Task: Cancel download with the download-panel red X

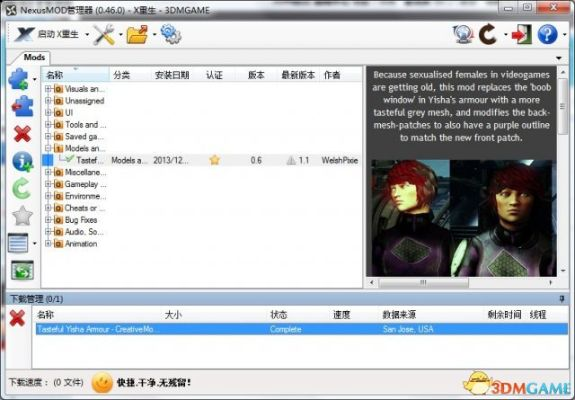Action: pos(17,318)
